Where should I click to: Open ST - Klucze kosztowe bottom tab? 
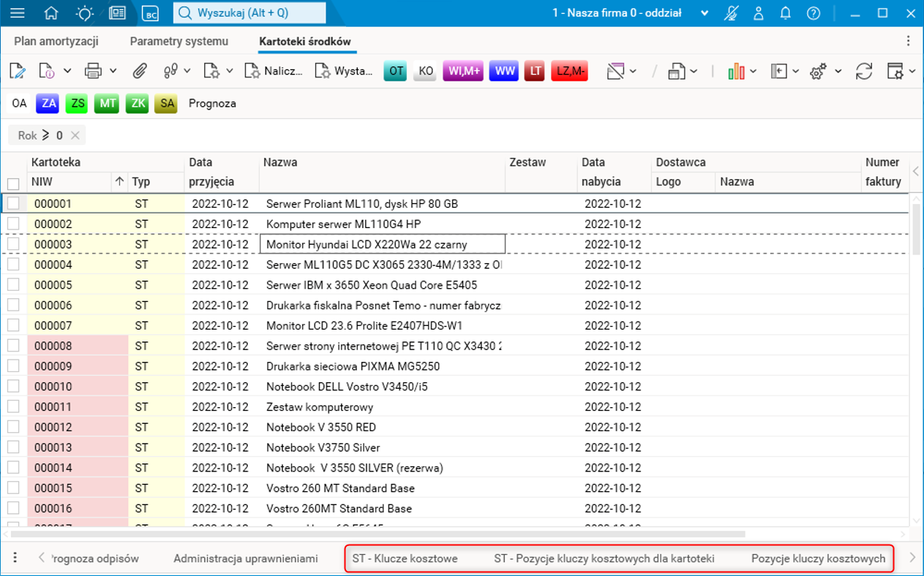click(x=405, y=558)
